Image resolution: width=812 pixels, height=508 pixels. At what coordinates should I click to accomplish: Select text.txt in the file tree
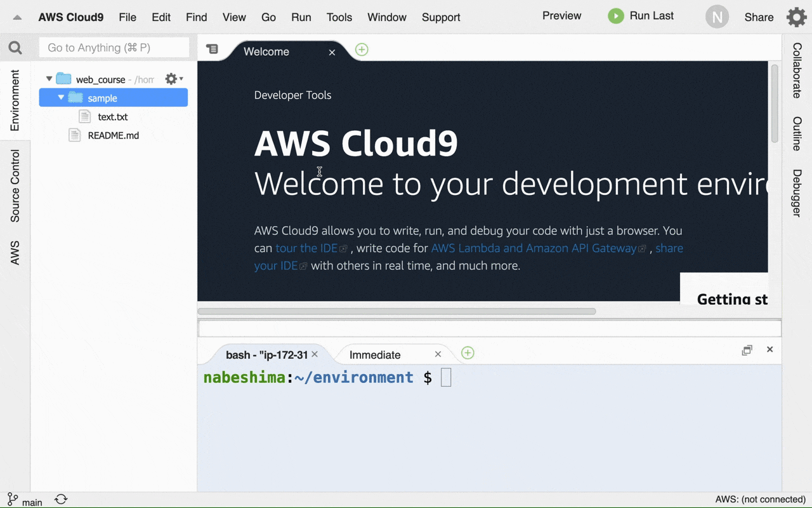tap(113, 117)
